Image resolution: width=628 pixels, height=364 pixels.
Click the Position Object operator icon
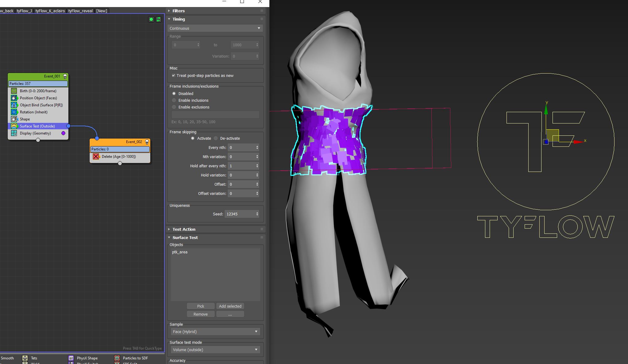(x=14, y=98)
